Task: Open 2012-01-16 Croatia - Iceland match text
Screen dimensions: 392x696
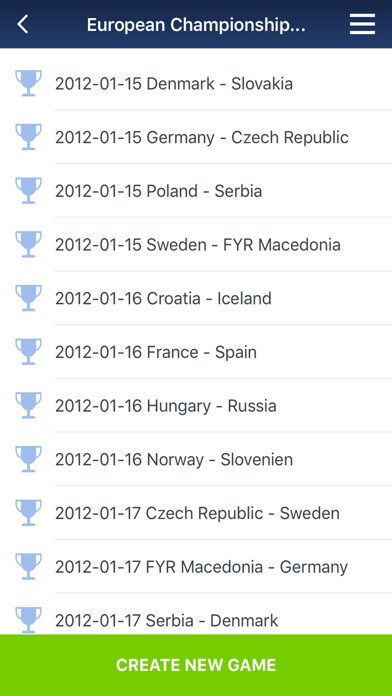Action: [163, 298]
